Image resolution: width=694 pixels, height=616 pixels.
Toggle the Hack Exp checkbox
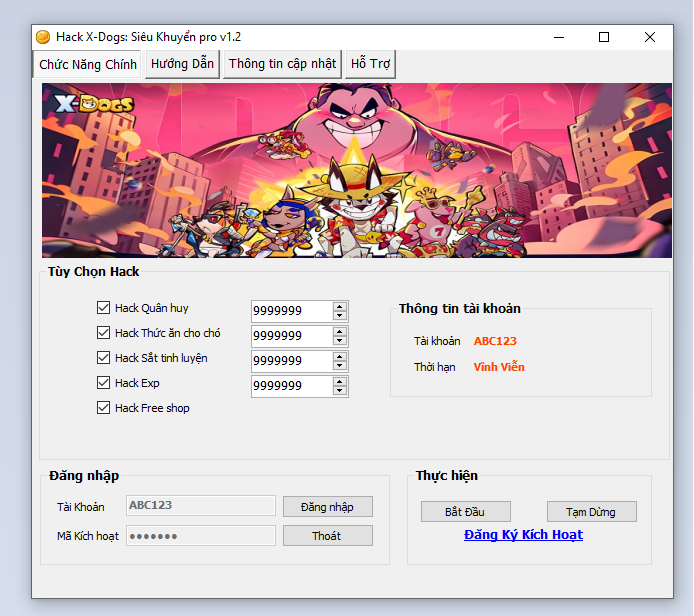[103, 383]
